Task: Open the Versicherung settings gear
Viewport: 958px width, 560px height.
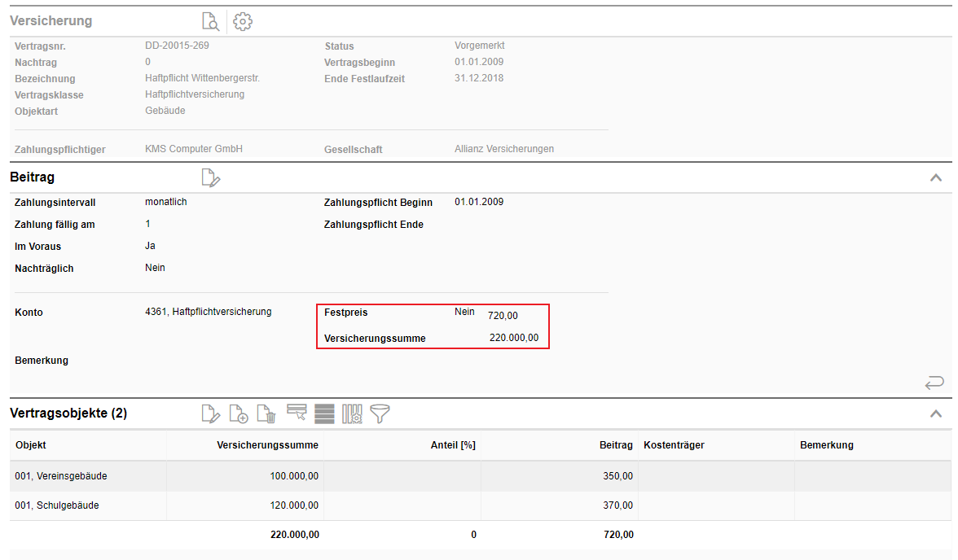Action: 243,22
